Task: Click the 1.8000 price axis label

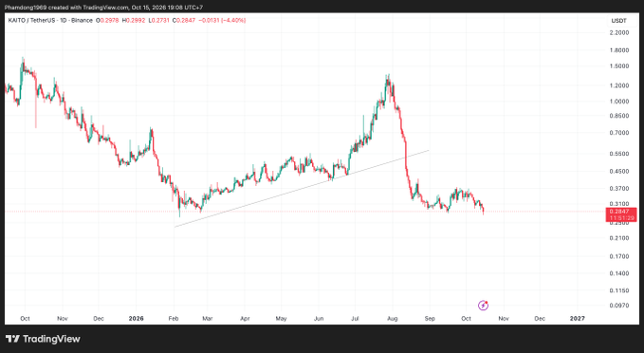Action: 619,50
